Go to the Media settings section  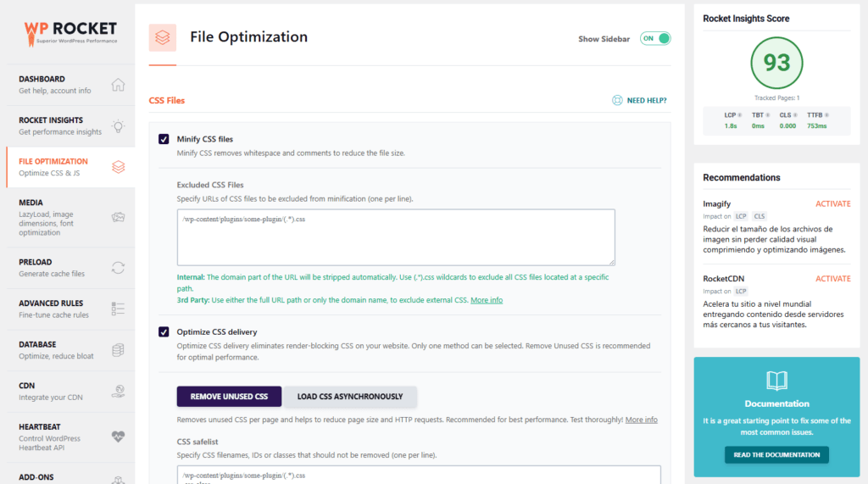[70, 217]
